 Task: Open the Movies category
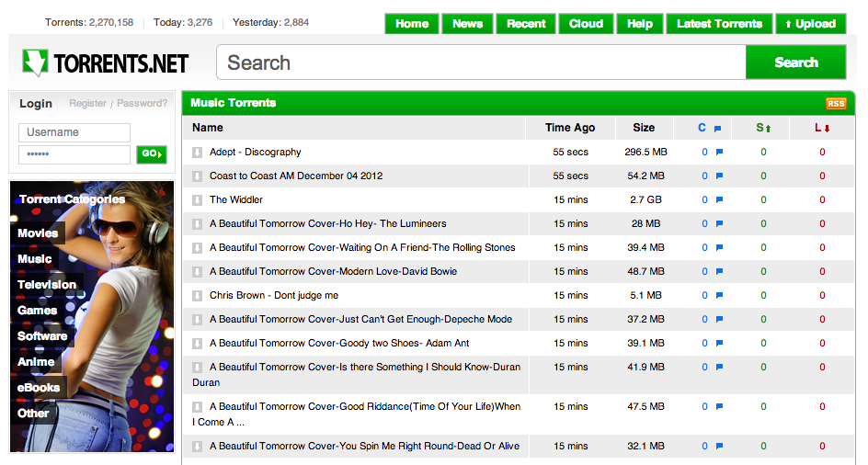38,233
